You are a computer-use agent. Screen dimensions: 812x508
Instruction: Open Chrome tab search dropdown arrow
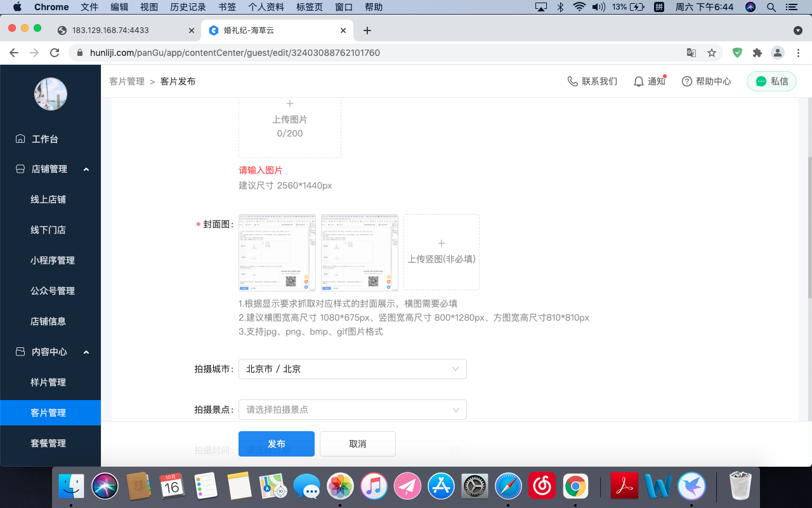tap(798, 30)
